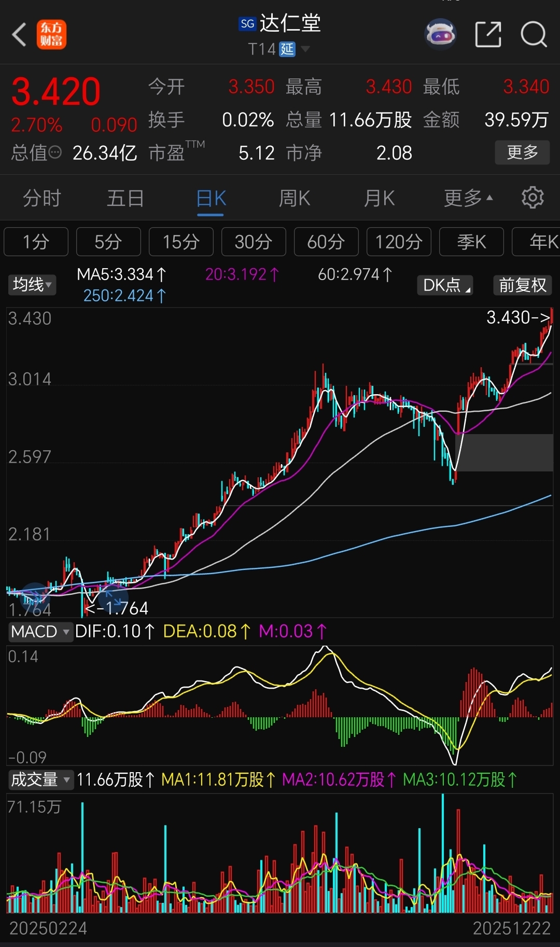Tap the 3.430-> high price marker
Image resolution: width=560 pixels, height=947 pixels.
(518, 317)
